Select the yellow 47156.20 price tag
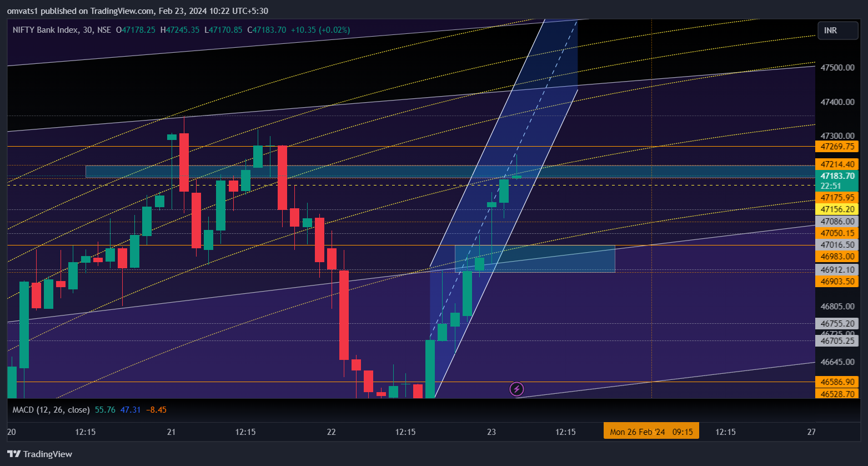The height and width of the screenshot is (466, 868). 837,209
